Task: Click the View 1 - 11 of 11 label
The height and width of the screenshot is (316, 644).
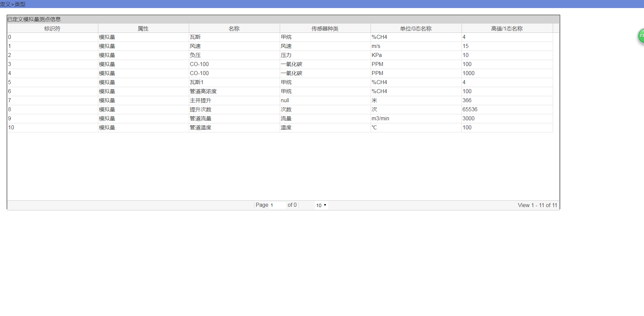Action: (537, 205)
